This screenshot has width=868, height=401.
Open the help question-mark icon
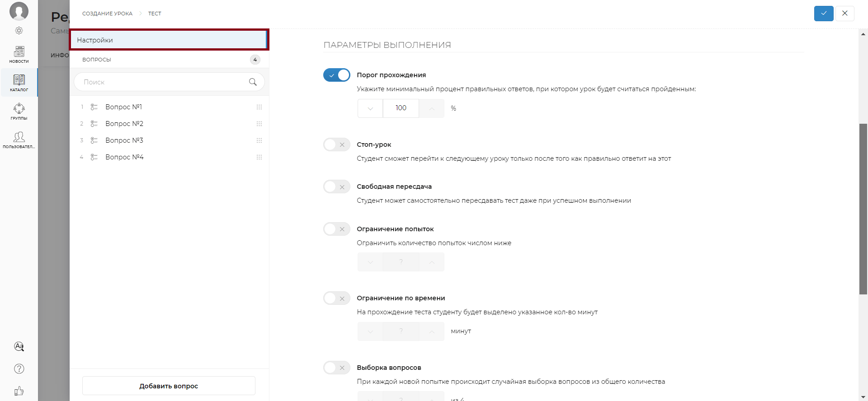tap(19, 369)
